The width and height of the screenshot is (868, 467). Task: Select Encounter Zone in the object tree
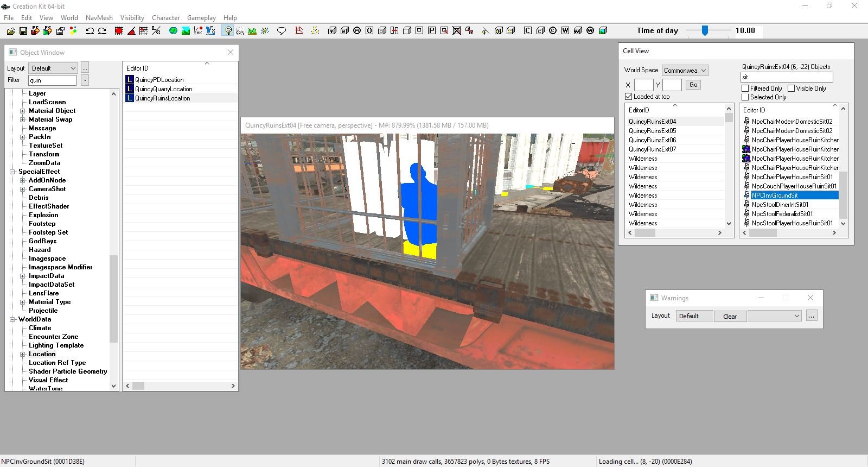[x=53, y=337]
